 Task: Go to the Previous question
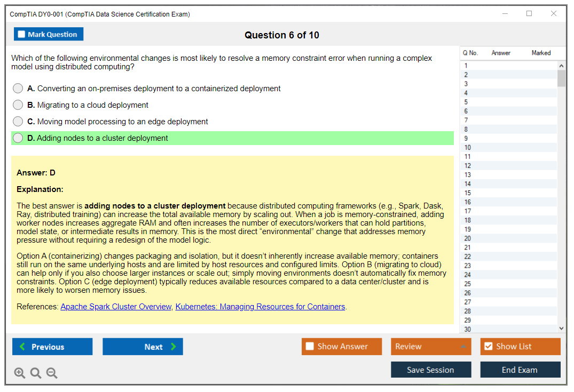(x=52, y=347)
